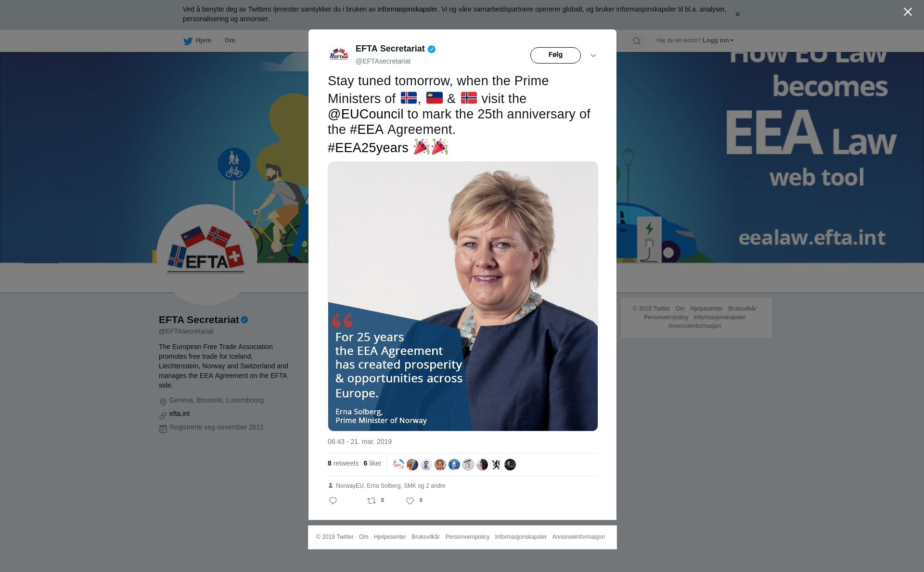Close the tweet overlay with large X
924x572 pixels.
pos(908,12)
